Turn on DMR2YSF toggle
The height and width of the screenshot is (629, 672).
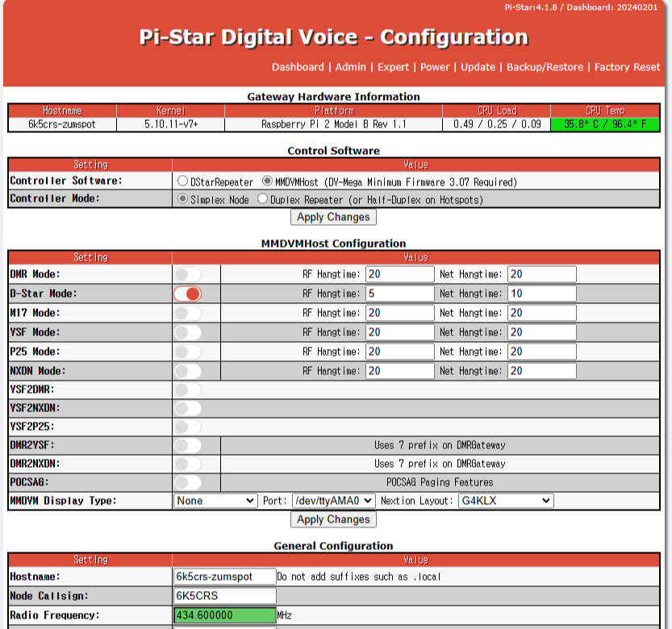188,445
